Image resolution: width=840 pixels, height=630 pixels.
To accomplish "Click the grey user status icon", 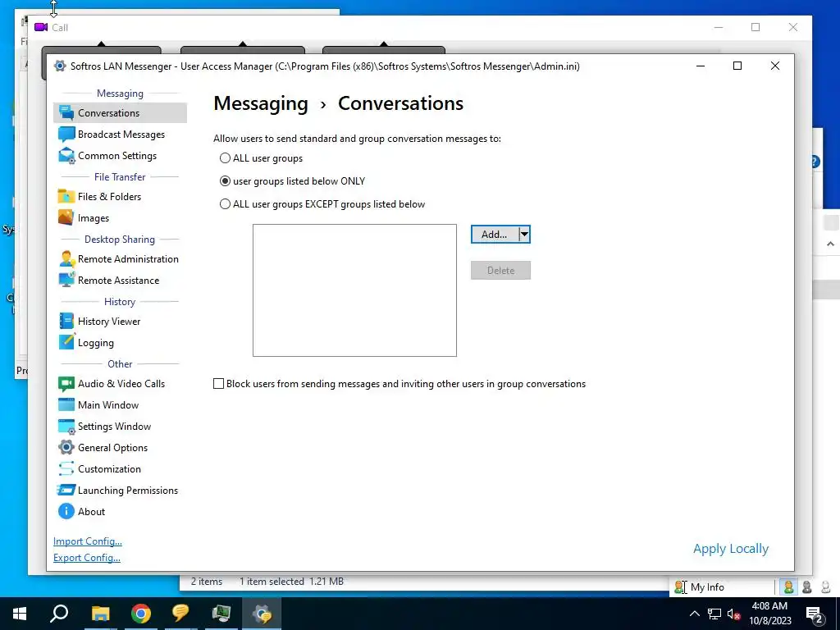I will click(x=807, y=587).
